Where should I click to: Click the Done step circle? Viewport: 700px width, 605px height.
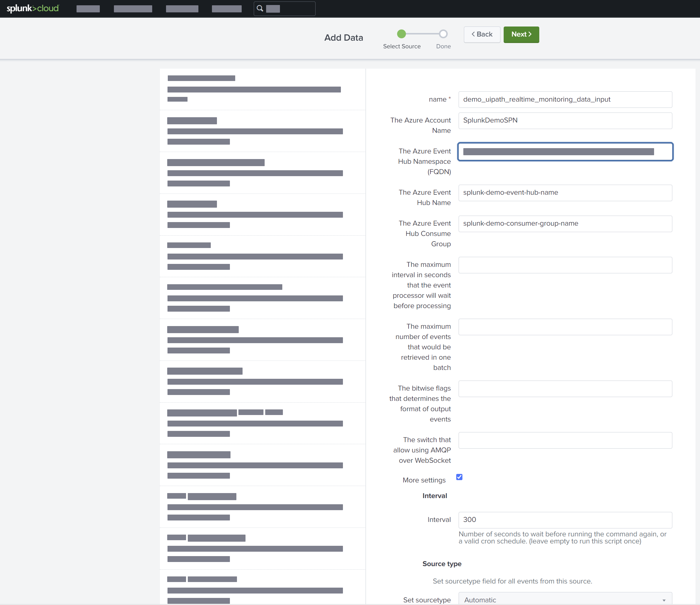coord(443,34)
